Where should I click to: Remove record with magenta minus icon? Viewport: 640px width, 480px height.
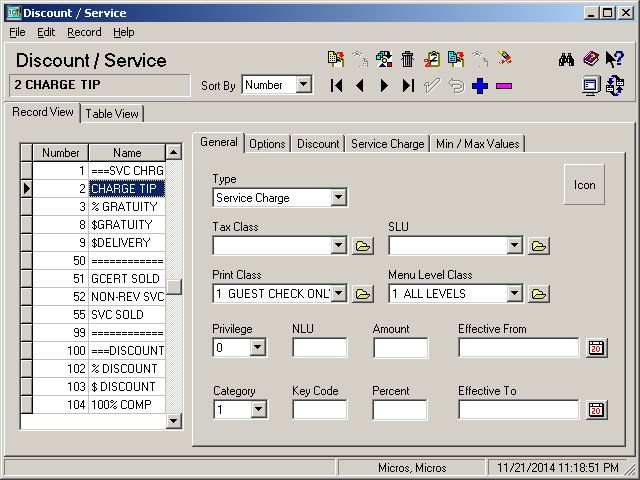(504, 86)
